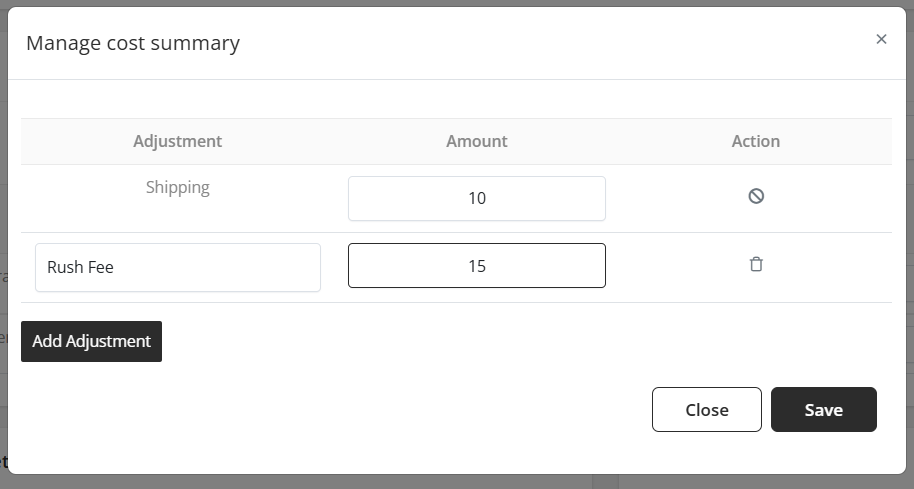Delete the Rush Fee adjustment via trash icon
The width and height of the screenshot is (914, 489).
point(756,265)
